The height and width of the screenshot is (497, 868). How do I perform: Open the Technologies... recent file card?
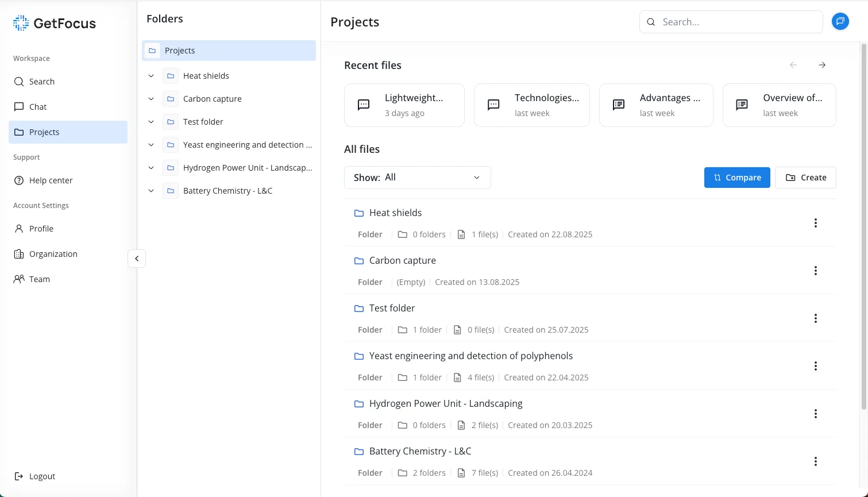(x=532, y=105)
